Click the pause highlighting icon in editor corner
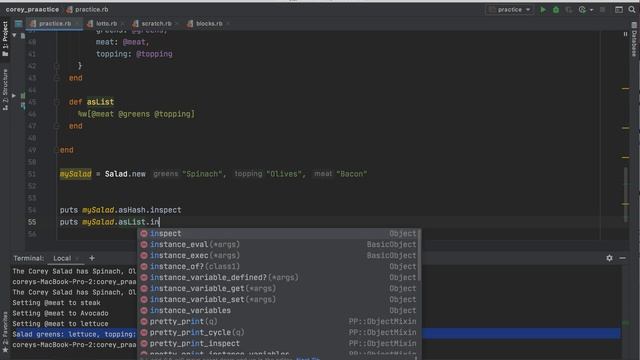This screenshot has height=360, width=640. (x=625, y=34)
